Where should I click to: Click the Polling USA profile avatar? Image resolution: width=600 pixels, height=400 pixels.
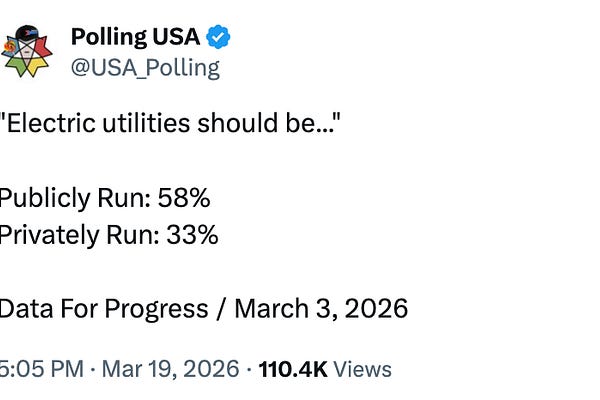click(27, 50)
